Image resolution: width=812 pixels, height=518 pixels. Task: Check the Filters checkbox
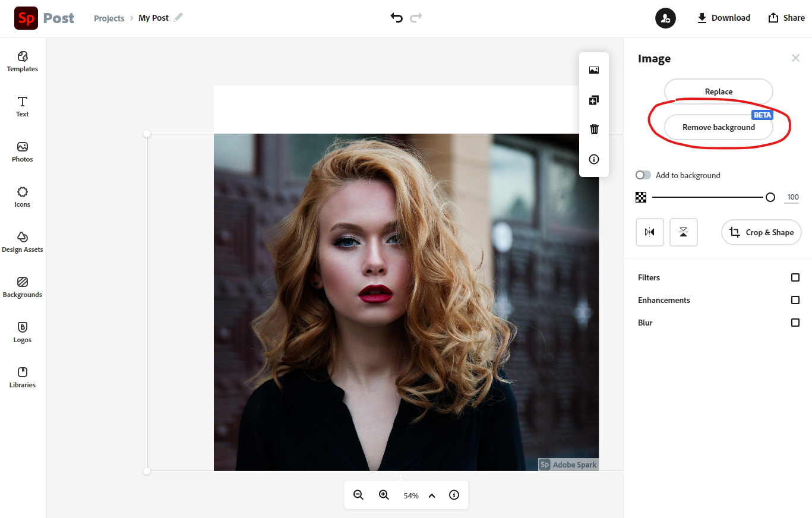pyautogui.click(x=795, y=277)
